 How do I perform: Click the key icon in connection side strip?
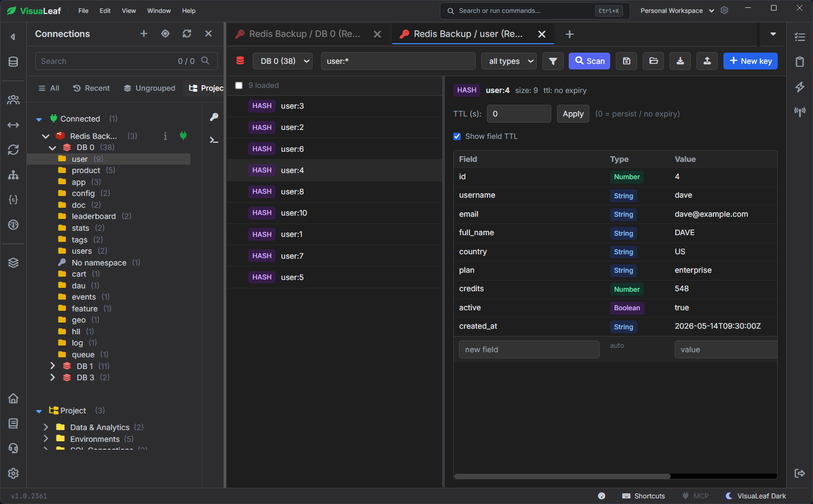pos(214,117)
